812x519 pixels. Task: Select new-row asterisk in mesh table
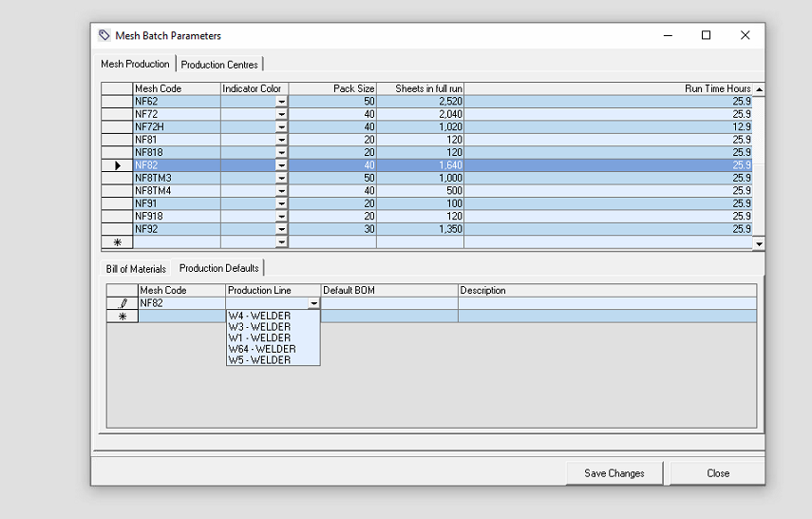coord(117,242)
